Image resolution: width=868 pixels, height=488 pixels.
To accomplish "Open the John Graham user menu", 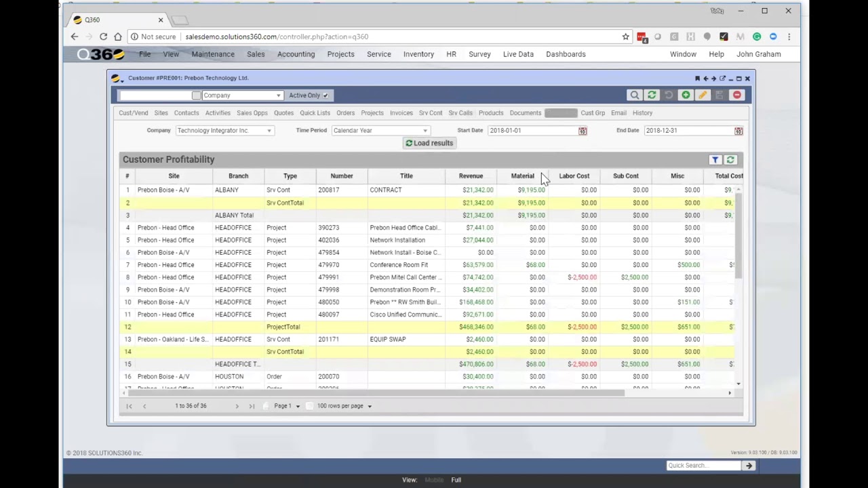I will 759,54.
